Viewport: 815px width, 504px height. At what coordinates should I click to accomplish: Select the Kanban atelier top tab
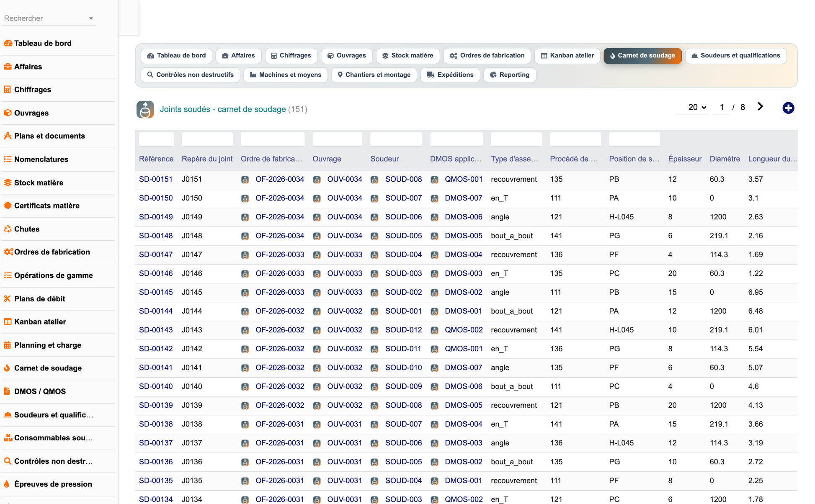point(567,56)
